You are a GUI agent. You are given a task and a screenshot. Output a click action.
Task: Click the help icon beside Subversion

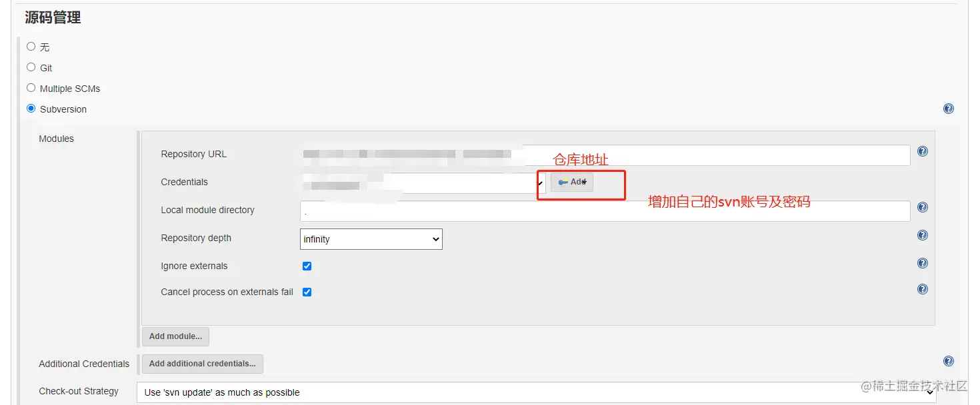[x=948, y=108]
